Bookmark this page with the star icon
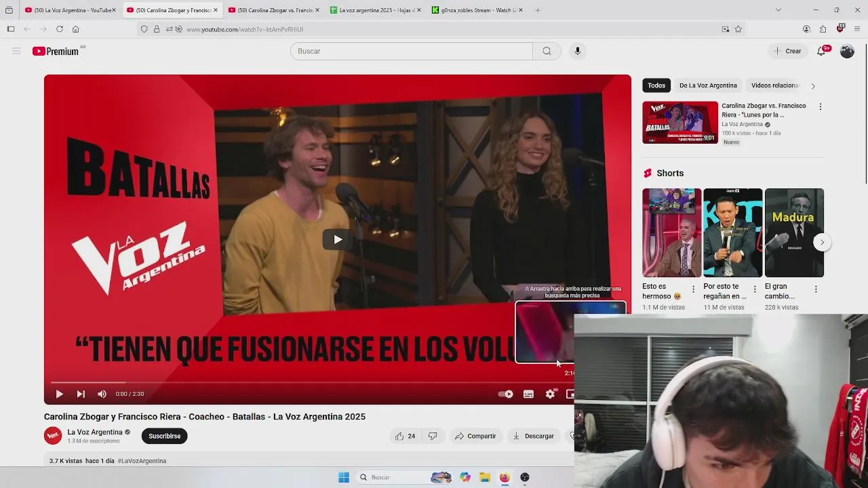This screenshot has width=868, height=488. tap(738, 29)
